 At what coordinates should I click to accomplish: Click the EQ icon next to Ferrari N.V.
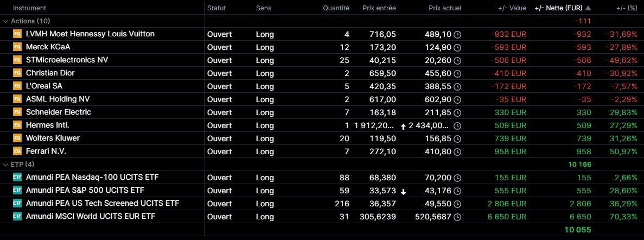(17, 151)
